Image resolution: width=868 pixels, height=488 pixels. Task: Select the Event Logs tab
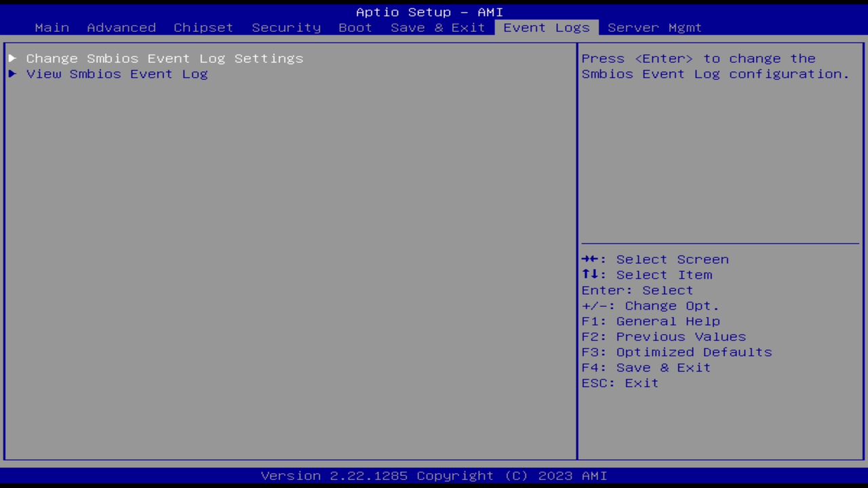tap(547, 28)
